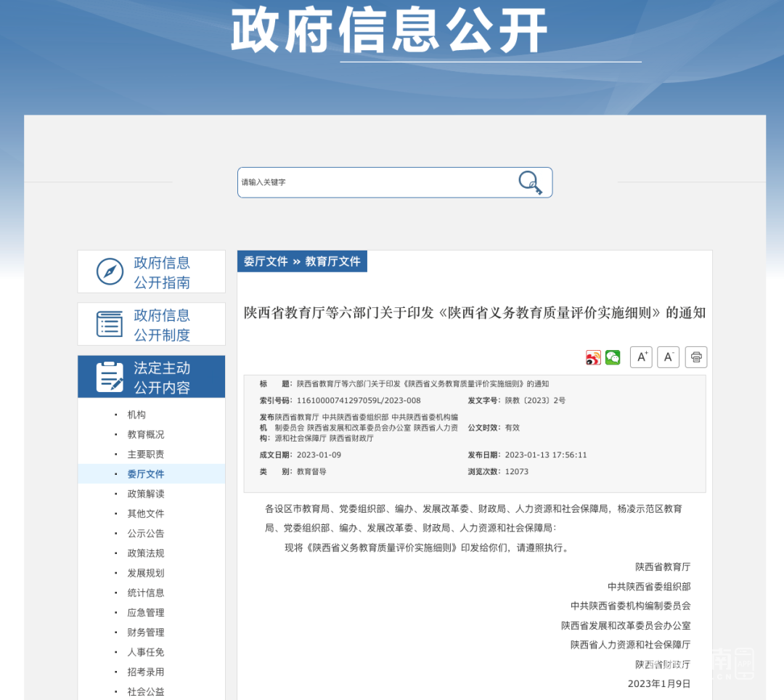Open 委厅文件 breadcrumb link
The width and height of the screenshot is (784, 700).
(x=266, y=261)
